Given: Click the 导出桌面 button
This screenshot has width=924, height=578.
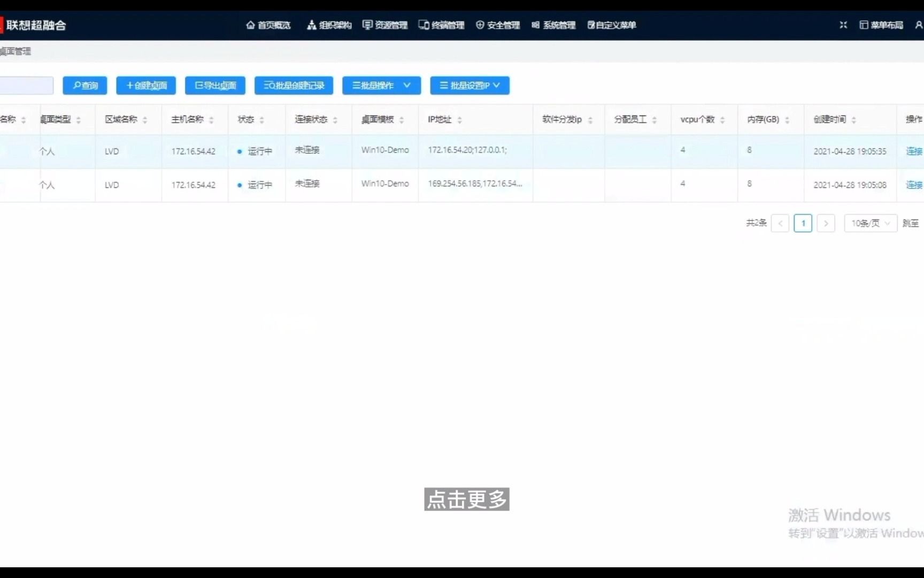Looking at the screenshot, I should pos(215,86).
